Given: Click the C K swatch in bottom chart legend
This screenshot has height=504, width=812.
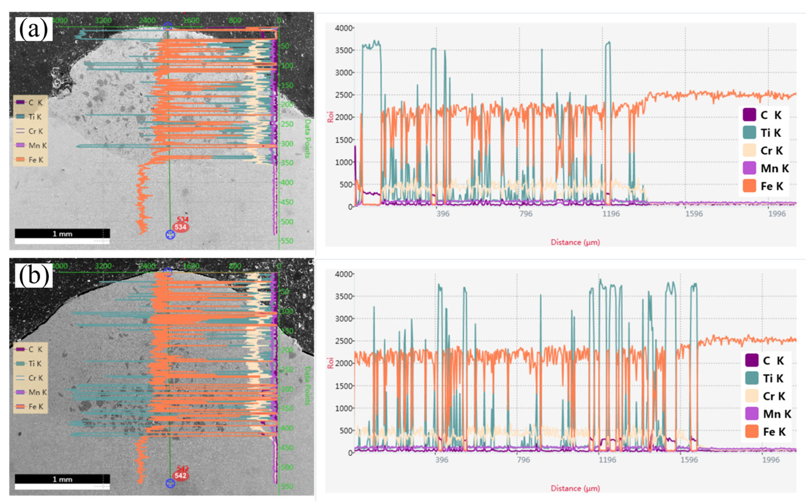Looking at the screenshot, I should [751, 360].
